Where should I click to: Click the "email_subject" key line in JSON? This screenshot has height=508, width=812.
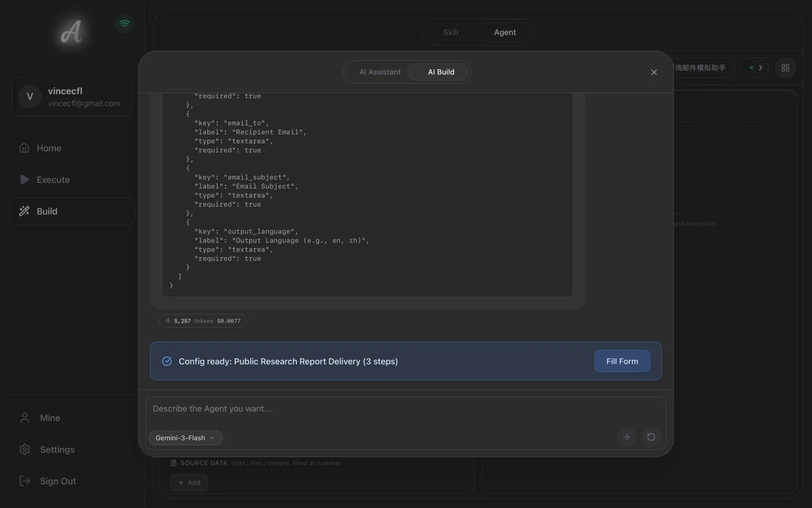[x=242, y=177]
